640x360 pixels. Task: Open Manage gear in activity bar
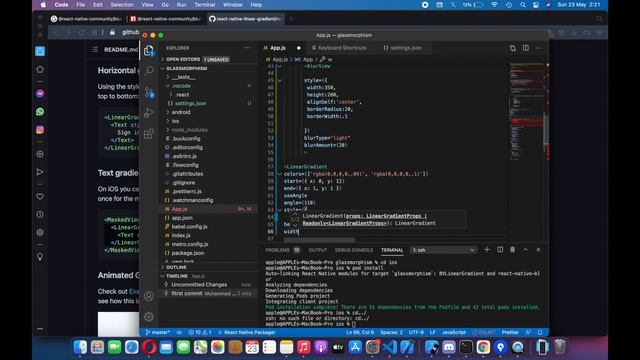[149, 317]
